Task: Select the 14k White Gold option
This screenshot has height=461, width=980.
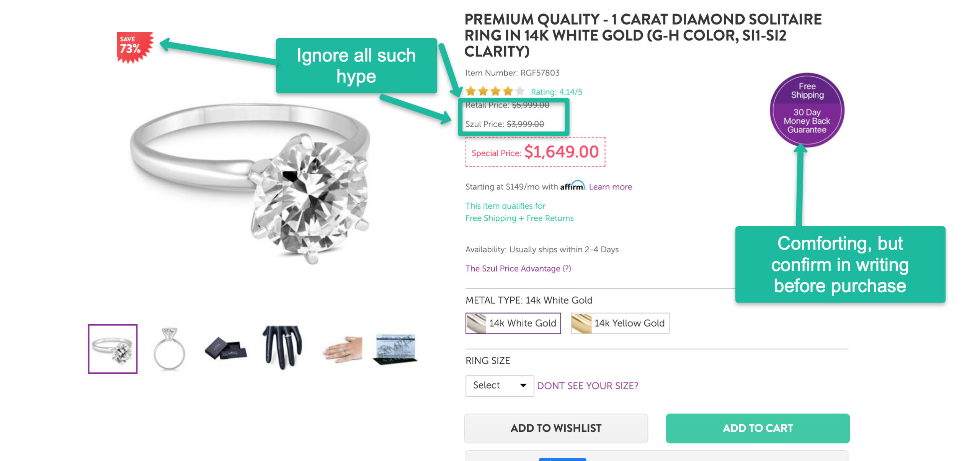Action: (513, 323)
